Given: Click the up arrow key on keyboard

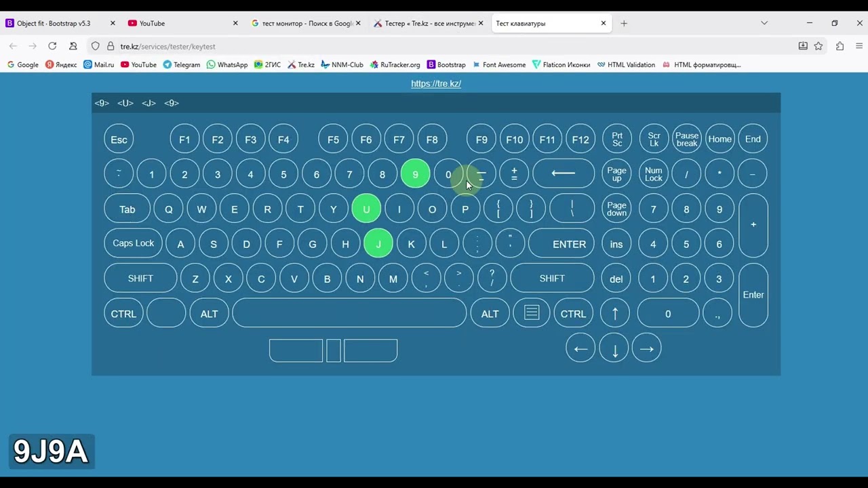Looking at the screenshot, I should click(615, 313).
